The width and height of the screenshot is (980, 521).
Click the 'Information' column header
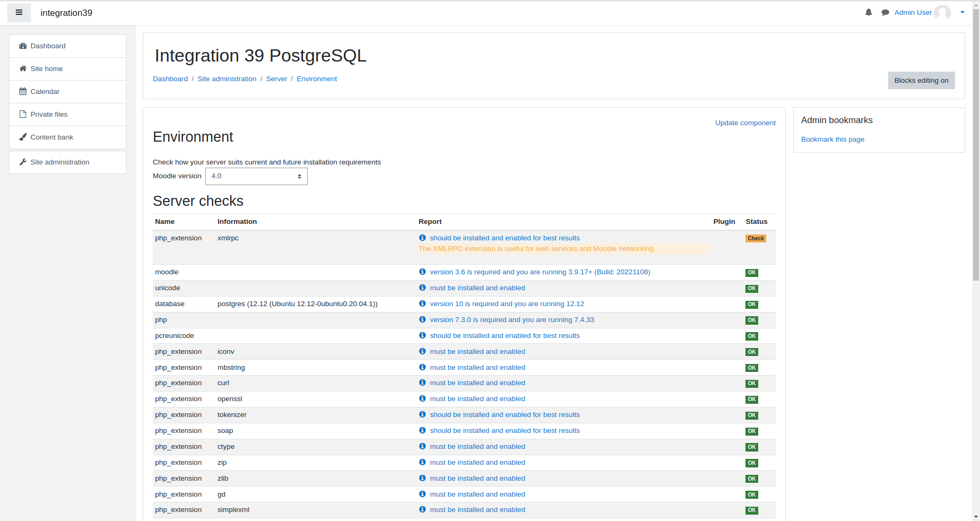[237, 222]
